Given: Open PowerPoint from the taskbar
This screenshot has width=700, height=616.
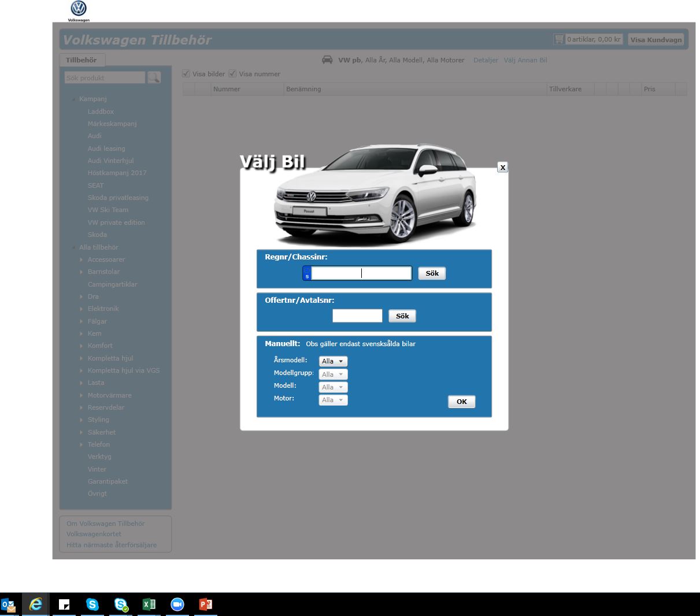Looking at the screenshot, I should pyautogui.click(x=205, y=604).
